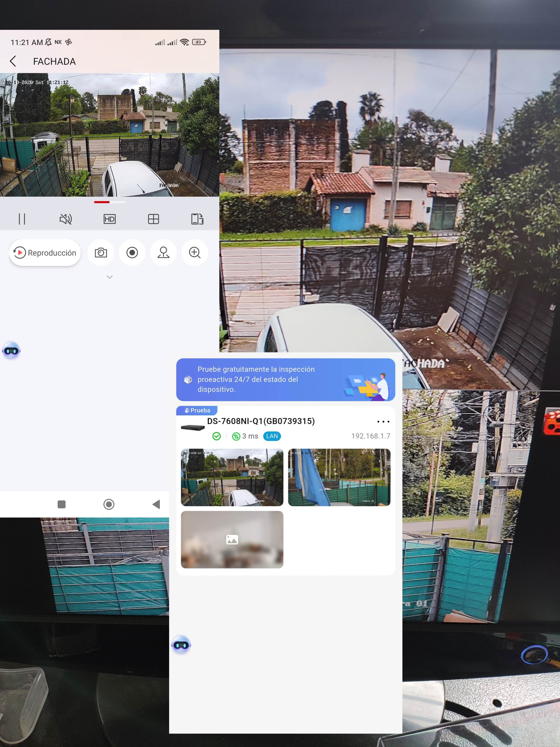
Task: Tap the robot assistant icon in FACHADA screen
Action: 11,351
